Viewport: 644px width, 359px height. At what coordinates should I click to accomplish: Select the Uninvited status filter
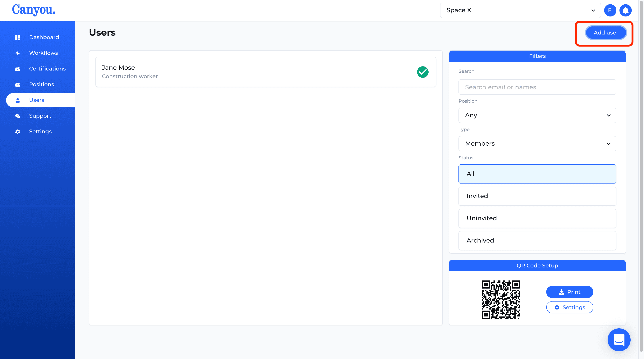coord(537,218)
